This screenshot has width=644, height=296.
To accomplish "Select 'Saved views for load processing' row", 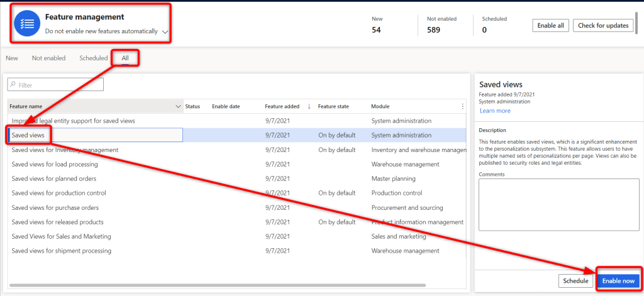I will point(55,164).
